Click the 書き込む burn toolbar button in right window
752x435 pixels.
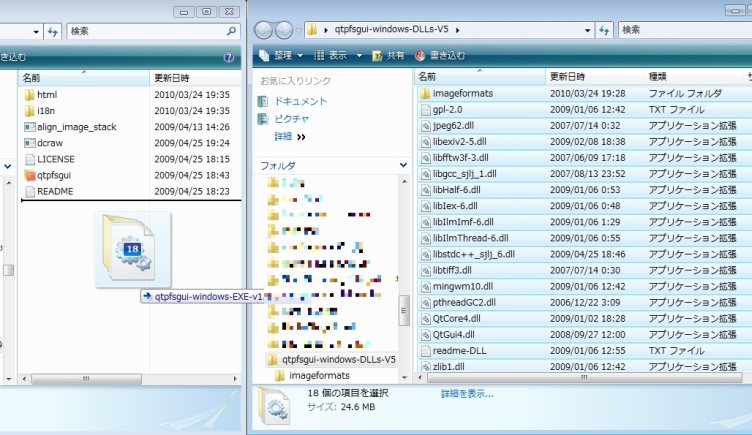point(440,56)
